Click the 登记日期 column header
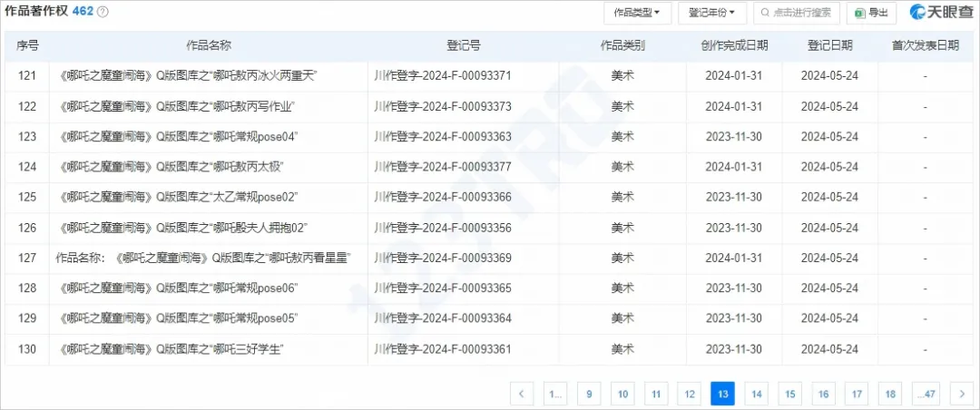 (x=829, y=45)
